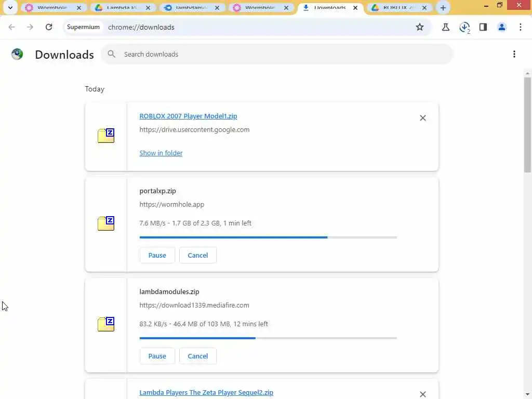
Task: Cancel the lambdamodules.zip download
Action: pos(198,356)
